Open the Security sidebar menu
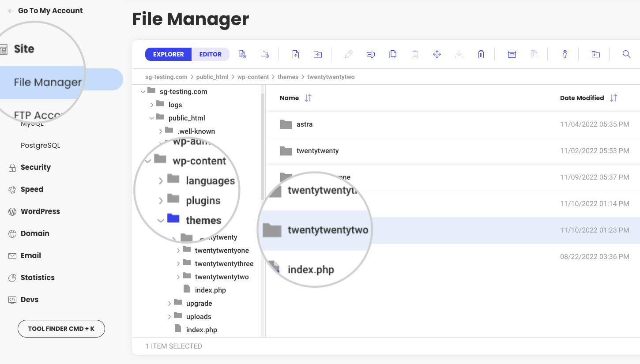Viewport: 640px width, 364px height. (36, 167)
